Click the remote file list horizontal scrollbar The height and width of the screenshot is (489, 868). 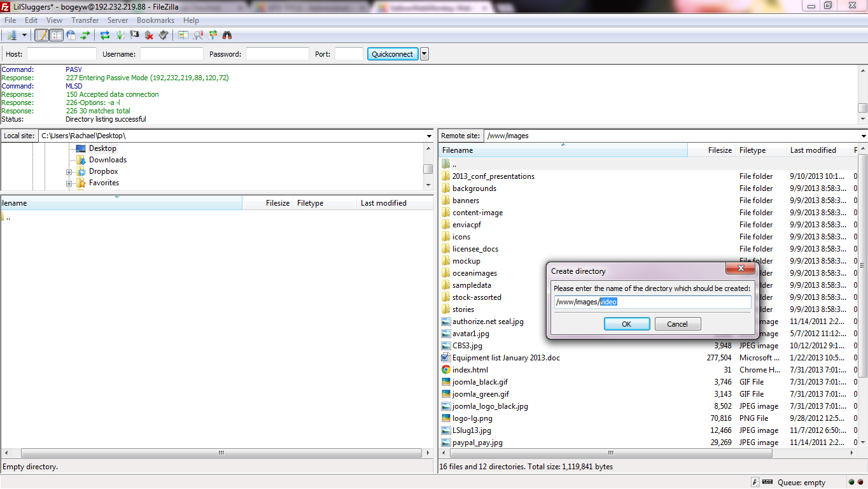611,453
